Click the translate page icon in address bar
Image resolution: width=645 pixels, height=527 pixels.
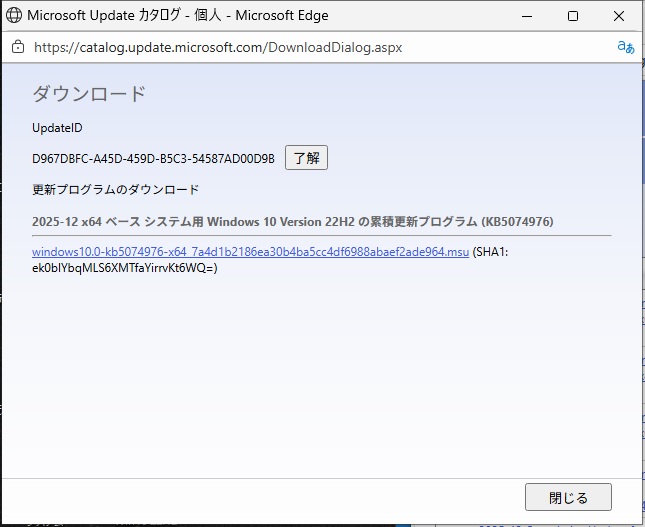coord(626,47)
